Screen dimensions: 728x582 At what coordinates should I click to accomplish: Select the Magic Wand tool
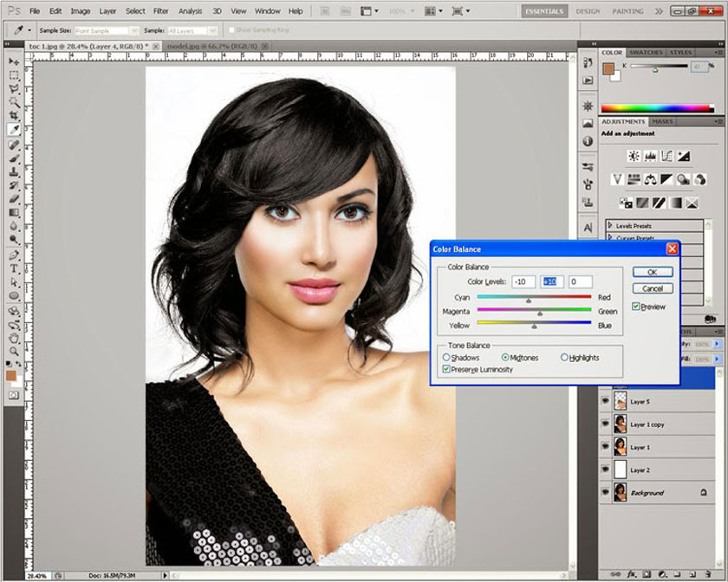pyautogui.click(x=14, y=102)
